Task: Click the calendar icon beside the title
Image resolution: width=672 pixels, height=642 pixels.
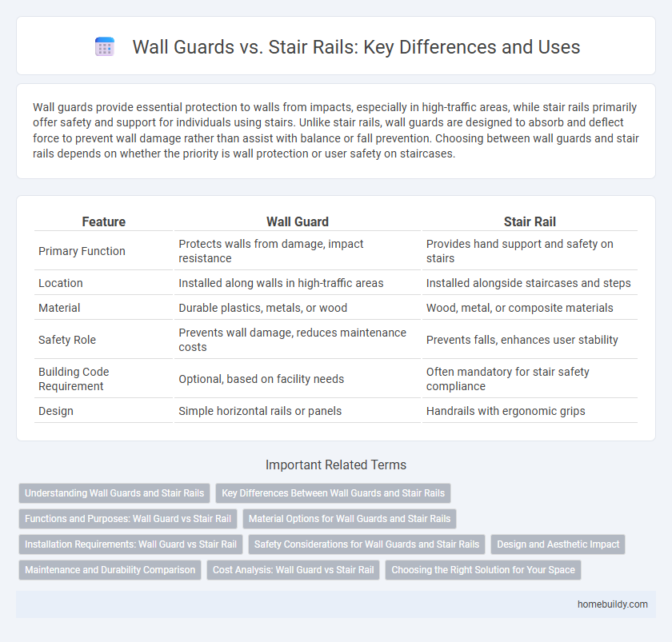Action: click(105, 47)
